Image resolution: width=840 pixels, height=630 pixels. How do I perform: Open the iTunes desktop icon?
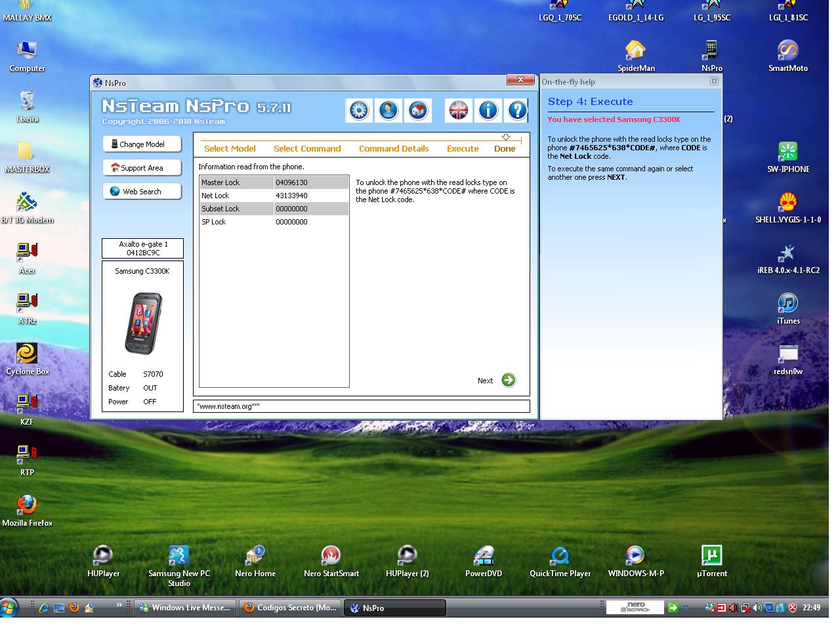787,308
